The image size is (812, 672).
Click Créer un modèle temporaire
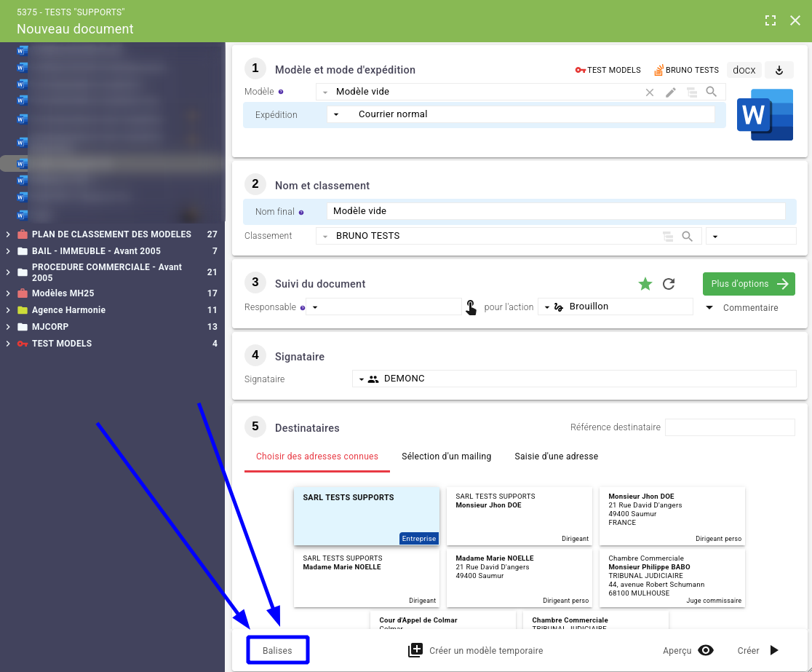(x=476, y=651)
